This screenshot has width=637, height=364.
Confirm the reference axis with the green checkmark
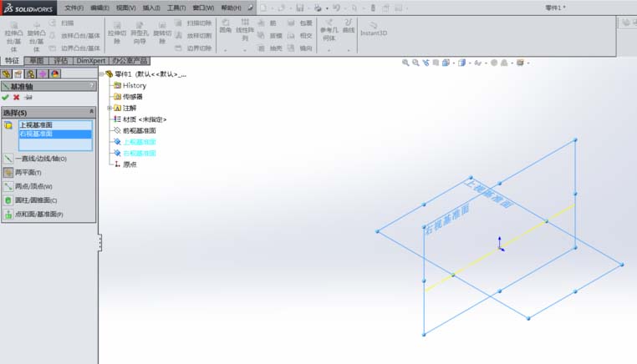tap(5, 98)
